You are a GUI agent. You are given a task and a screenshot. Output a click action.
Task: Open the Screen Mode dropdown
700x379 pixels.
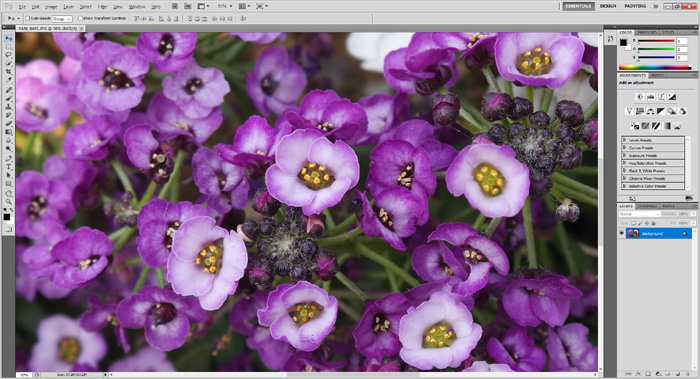click(x=262, y=6)
